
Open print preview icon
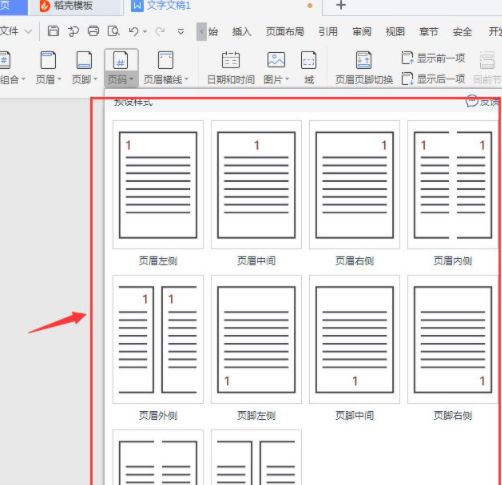113,31
